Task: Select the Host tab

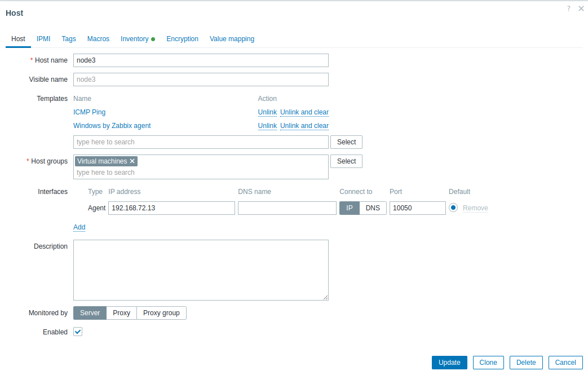Action: 18,39
